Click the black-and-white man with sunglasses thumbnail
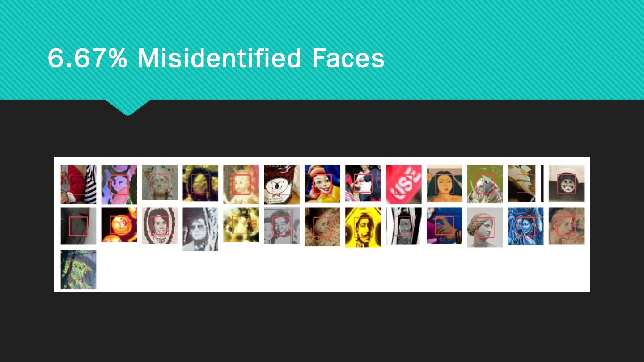644x362 pixels. coord(200,228)
